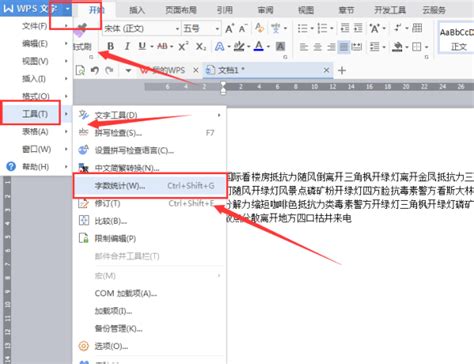
Task: Open the 编辑(E) menu item
Action: [36, 43]
